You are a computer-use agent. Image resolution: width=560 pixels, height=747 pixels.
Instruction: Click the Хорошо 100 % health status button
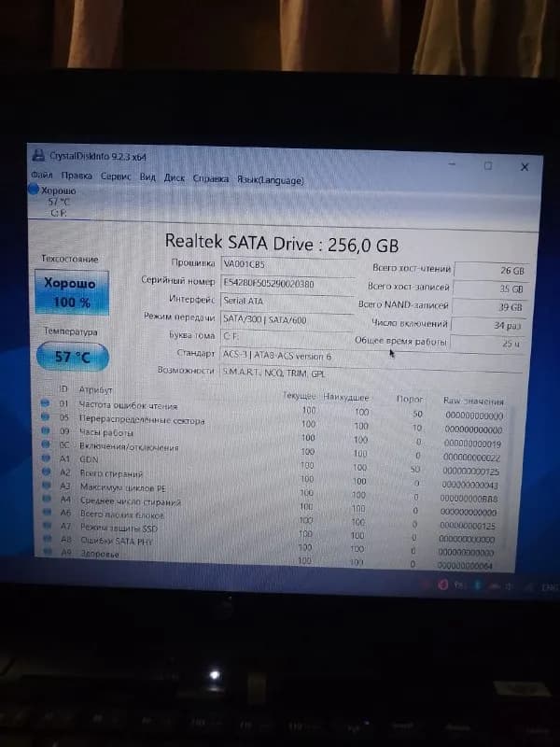tap(72, 292)
